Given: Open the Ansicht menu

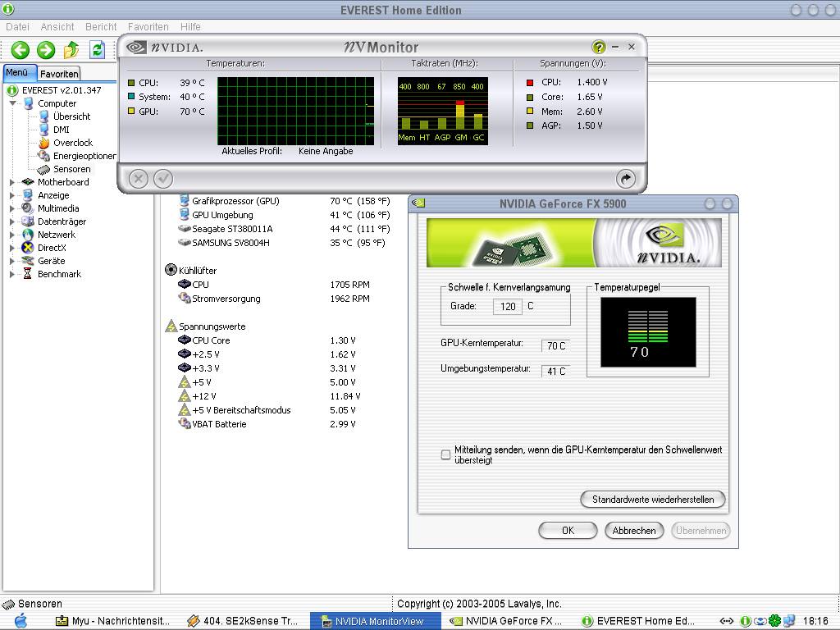Looking at the screenshot, I should click(57, 27).
